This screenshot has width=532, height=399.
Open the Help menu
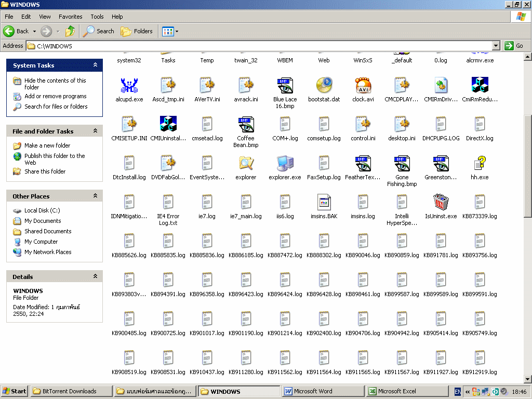[x=117, y=17]
